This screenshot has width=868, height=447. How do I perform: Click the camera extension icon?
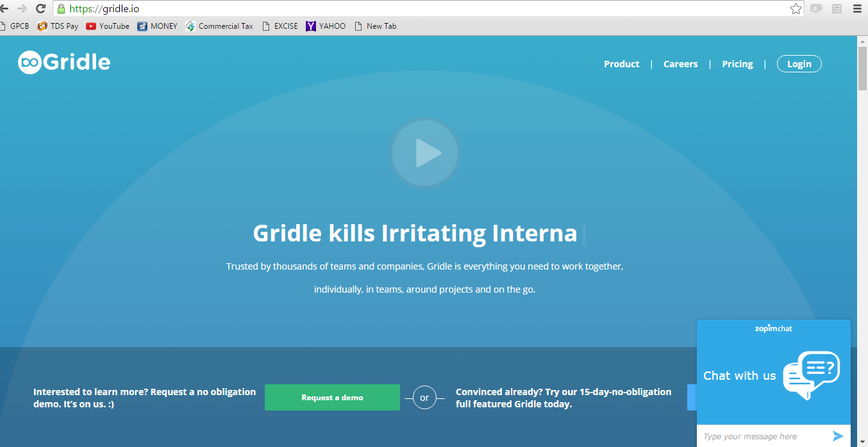tap(816, 9)
